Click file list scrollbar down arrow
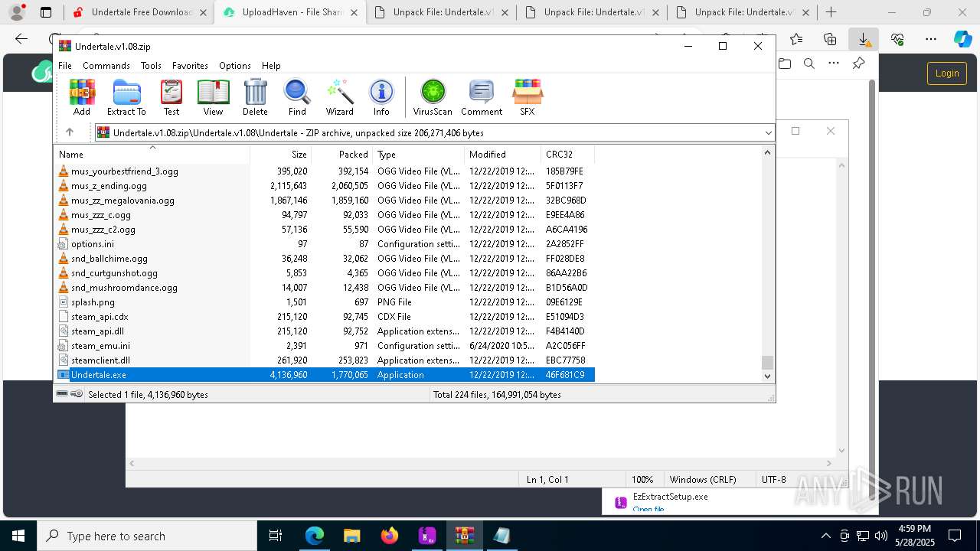 [767, 376]
